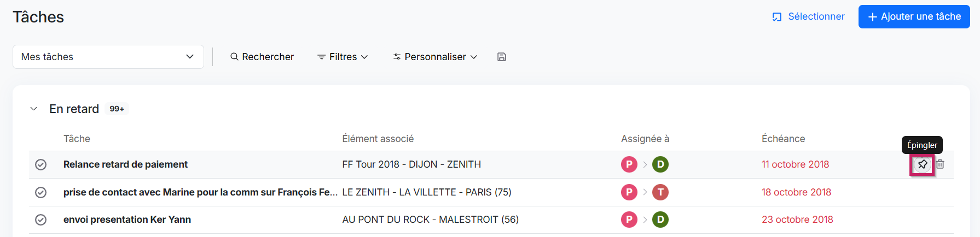Click the green D avatar on the Dijon row
This screenshot has width=980, height=237.
[x=660, y=164]
